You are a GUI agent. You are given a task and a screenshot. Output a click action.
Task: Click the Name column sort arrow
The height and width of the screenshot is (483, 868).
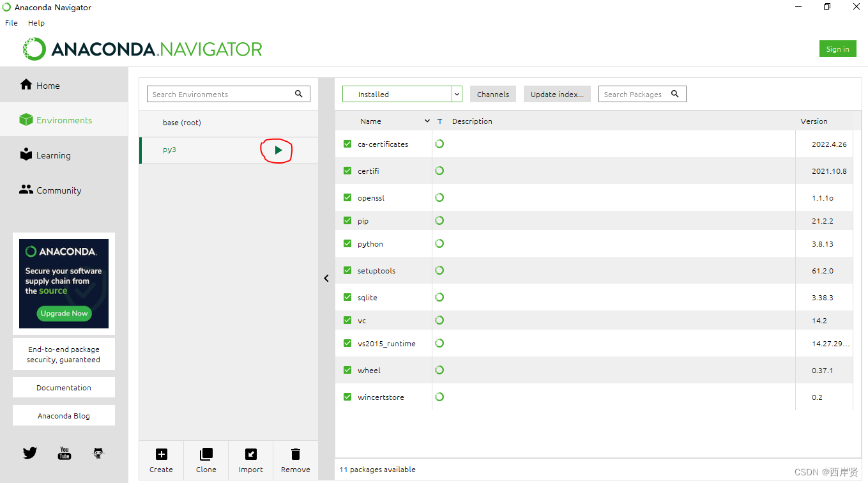pyautogui.click(x=427, y=121)
